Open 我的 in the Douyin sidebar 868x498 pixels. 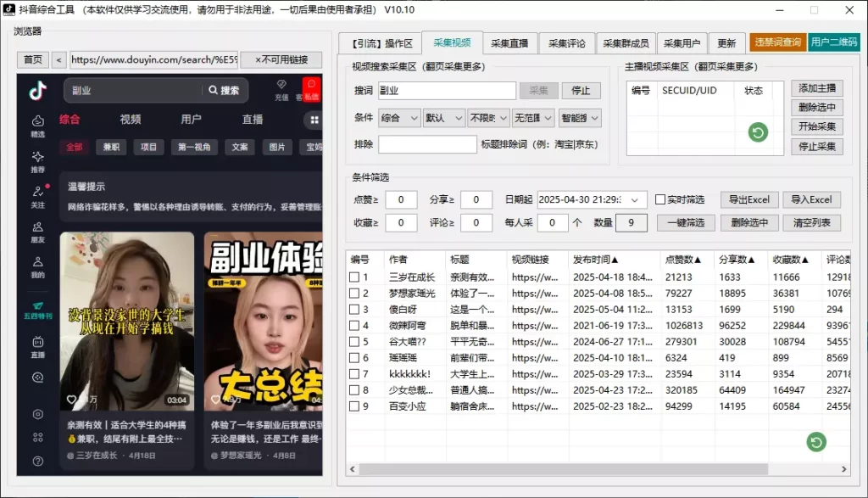[37, 267]
